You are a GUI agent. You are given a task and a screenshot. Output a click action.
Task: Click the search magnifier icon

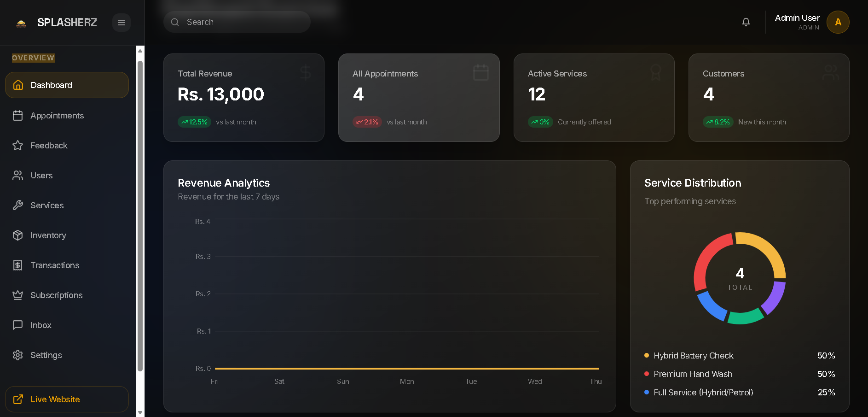175,22
